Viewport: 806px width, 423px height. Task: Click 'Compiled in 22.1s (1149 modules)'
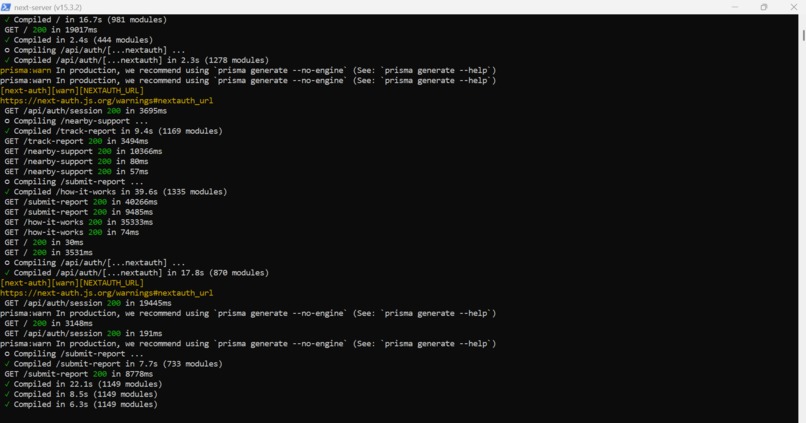tap(83, 384)
